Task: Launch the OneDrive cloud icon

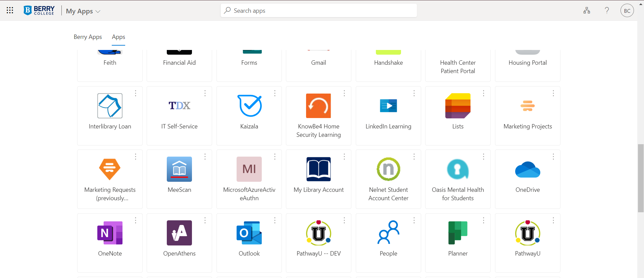Action: point(528,169)
